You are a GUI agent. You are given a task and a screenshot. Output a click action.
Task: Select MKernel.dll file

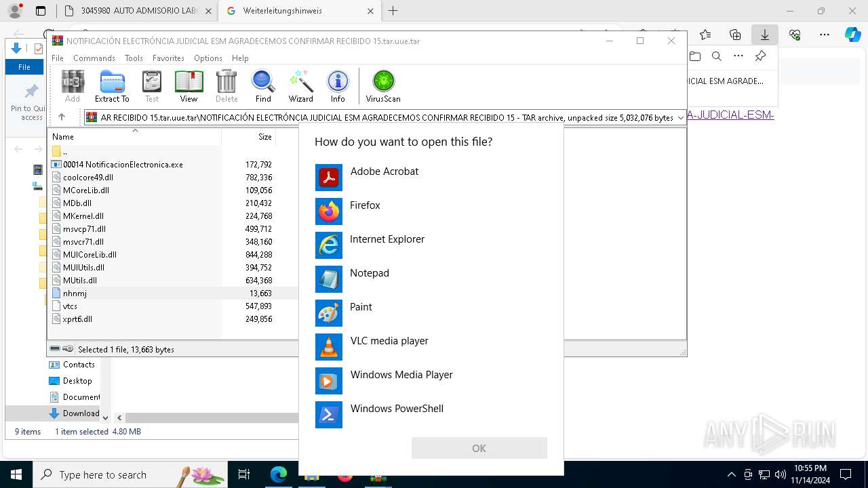pos(83,216)
